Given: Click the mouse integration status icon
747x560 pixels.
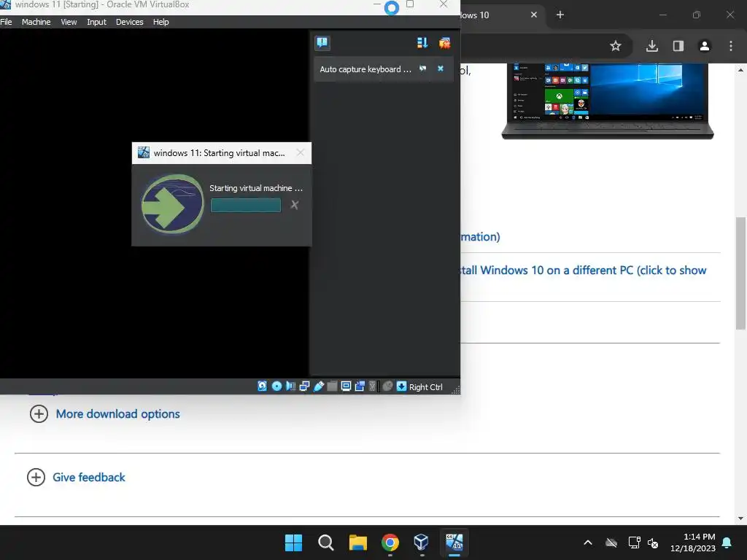Looking at the screenshot, I should pyautogui.click(x=387, y=386).
